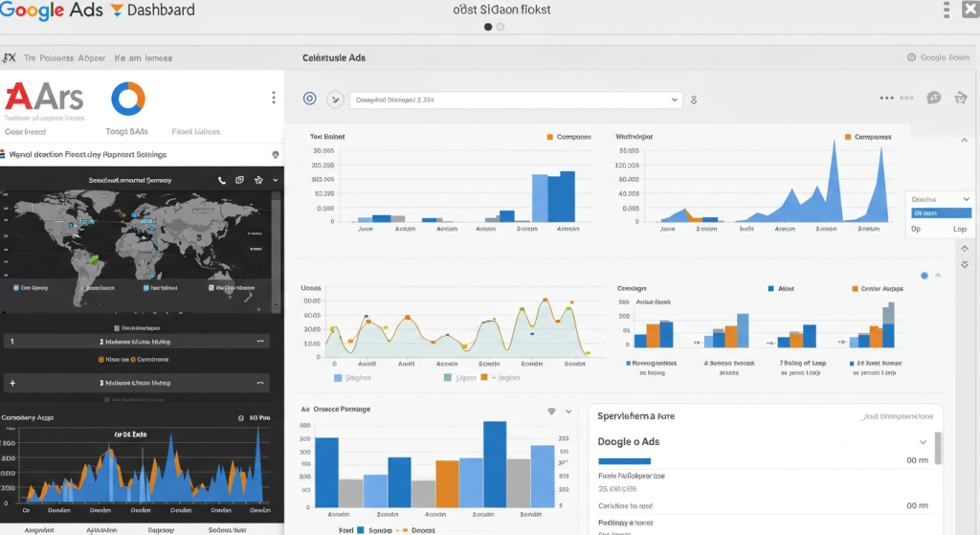Click the Lop option in right panel
The height and width of the screenshot is (535, 980).
tap(959, 229)
